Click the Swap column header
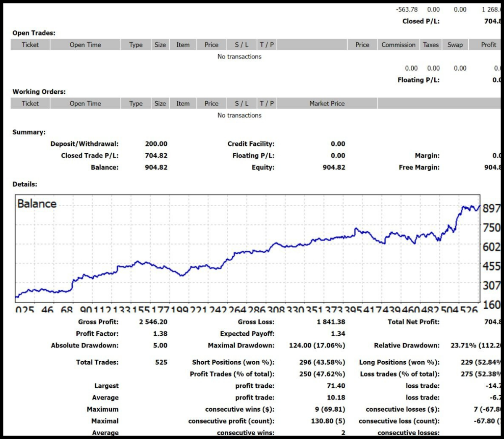The height and width of the screenshot is (439, 504). (455, 45)
